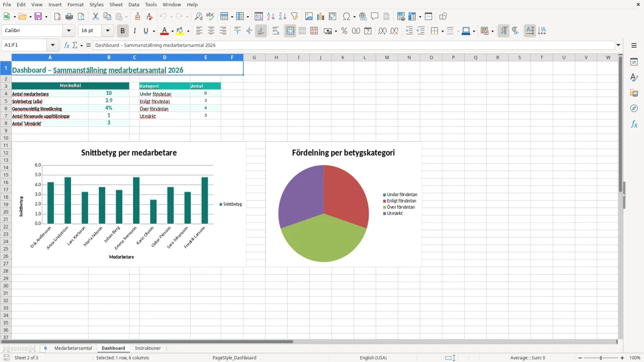Click the Copy icon
Screen dimensions: 644x362
pos(107,17)
